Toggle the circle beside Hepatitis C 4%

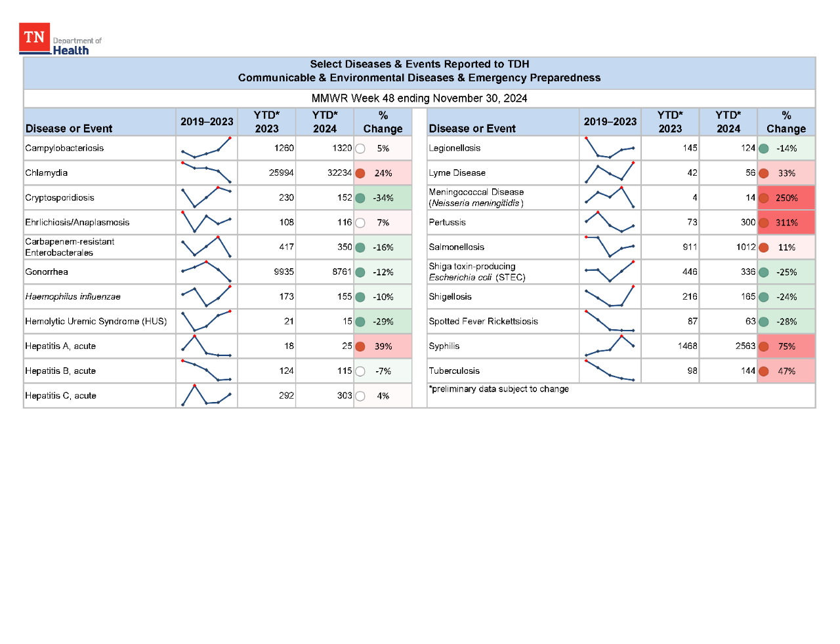click(x=360, y=395)
